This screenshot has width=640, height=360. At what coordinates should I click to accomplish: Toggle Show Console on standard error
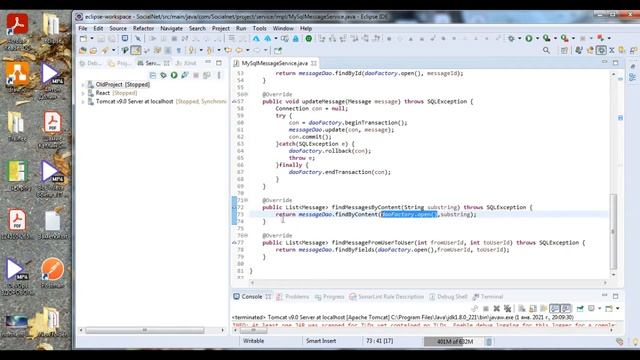[x=565, y=309]
